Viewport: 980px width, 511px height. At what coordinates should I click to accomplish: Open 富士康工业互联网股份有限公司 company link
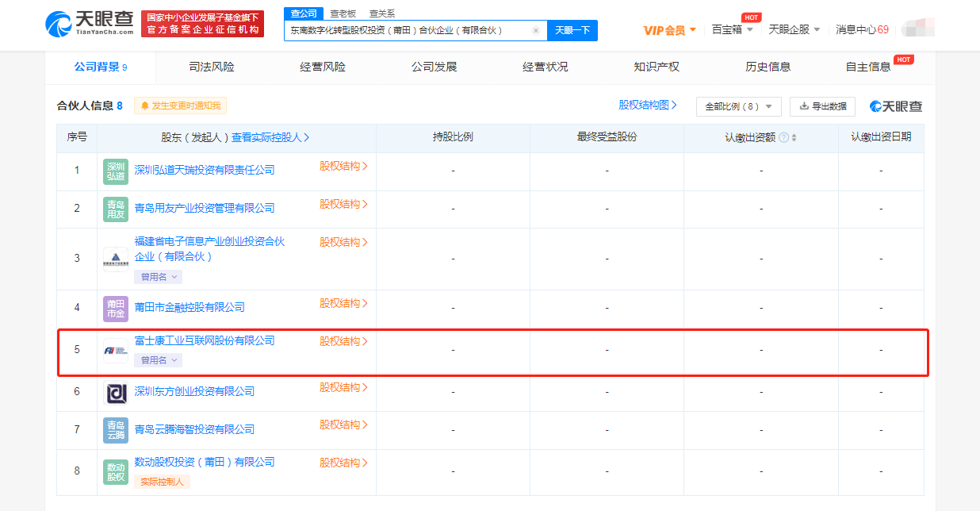click(x=205, y=340)
